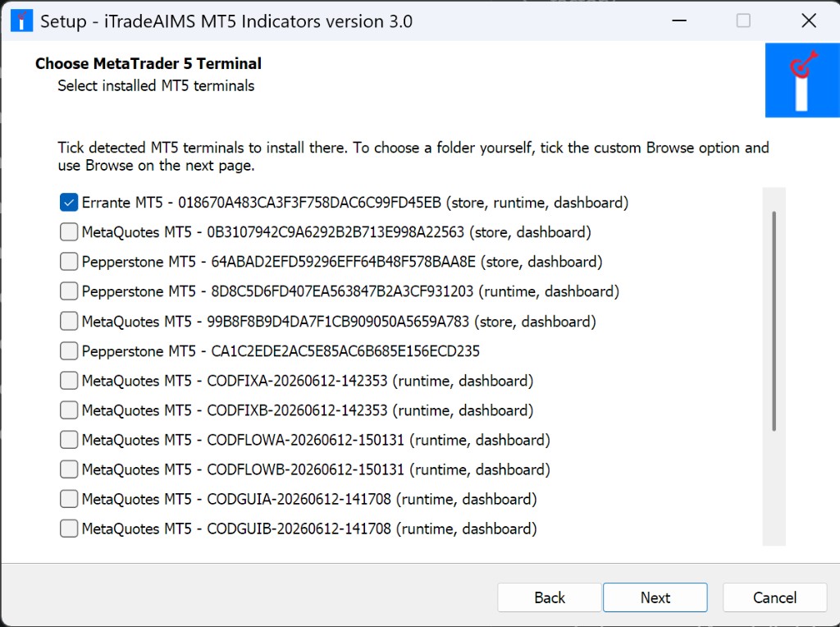Screen dimensions: 840x627
Task: Click the MetaQuotes CODFLOWA-20260612-150131 label text
Action: 316,439
